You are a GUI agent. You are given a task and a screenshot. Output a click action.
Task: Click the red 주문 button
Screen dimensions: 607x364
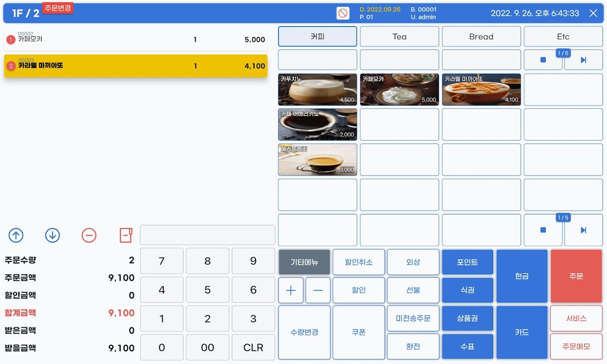pyautogui.click(x=576, y=276)
